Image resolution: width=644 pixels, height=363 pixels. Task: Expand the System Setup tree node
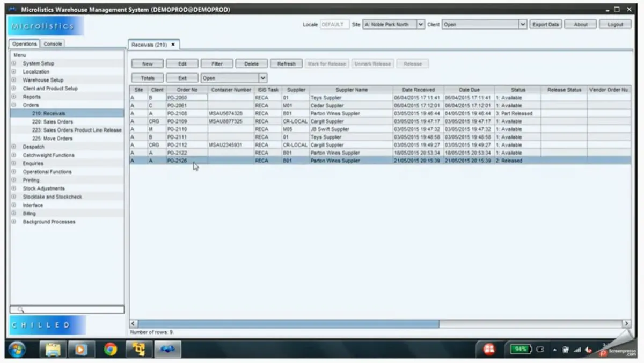pos(14,63)
